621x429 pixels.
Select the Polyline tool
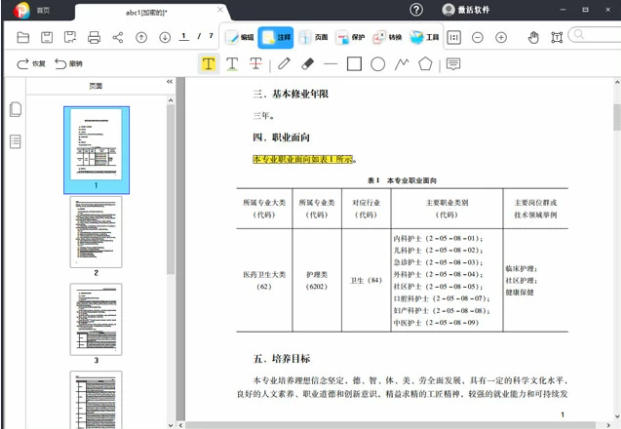[402, 63]
